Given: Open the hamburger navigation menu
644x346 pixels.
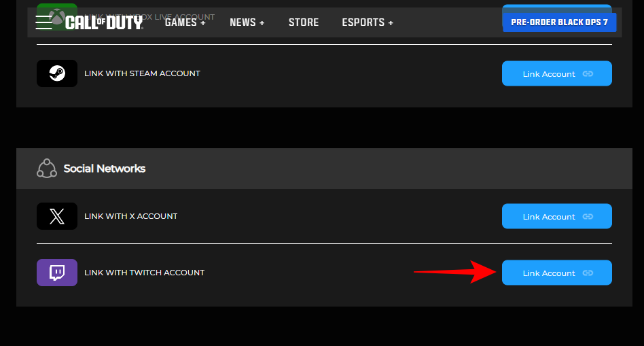Looking at the screenshot, I should (x=44, y=22).
